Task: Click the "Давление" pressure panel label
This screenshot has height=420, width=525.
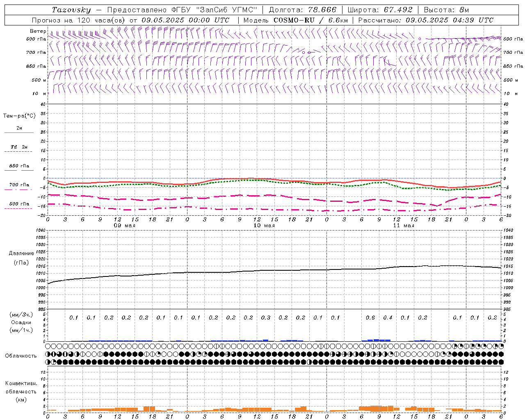Action: pos(21,253)
